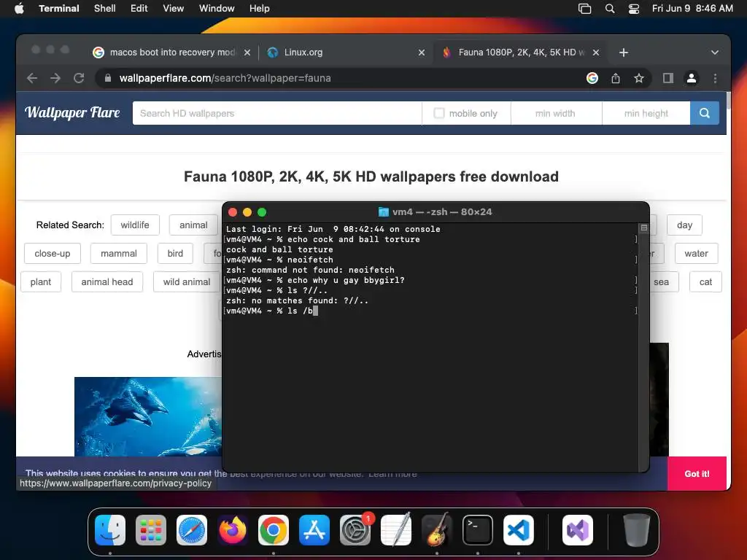Click the menu bar date and time
This screenshot has height=560, width=747.
click(x=692, y=8)
